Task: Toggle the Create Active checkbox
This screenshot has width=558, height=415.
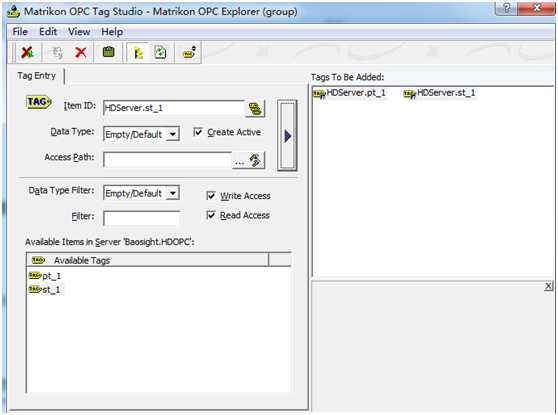Action: pos(198,132)
